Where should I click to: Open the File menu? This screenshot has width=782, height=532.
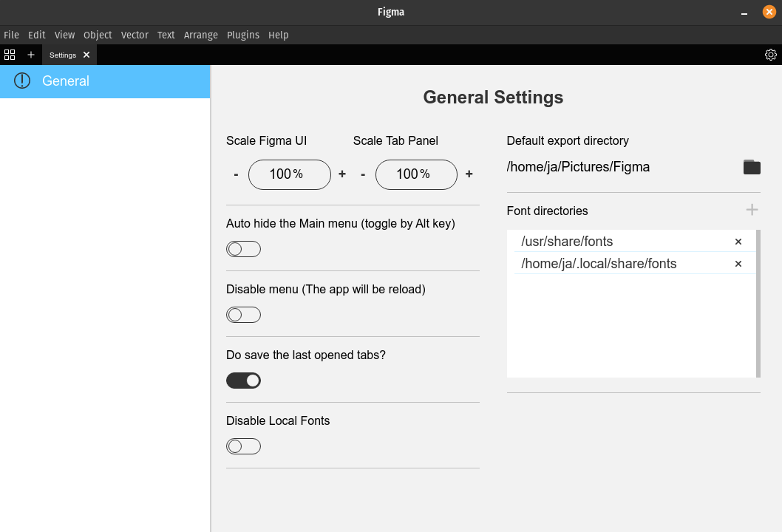(x=12, y=35)
